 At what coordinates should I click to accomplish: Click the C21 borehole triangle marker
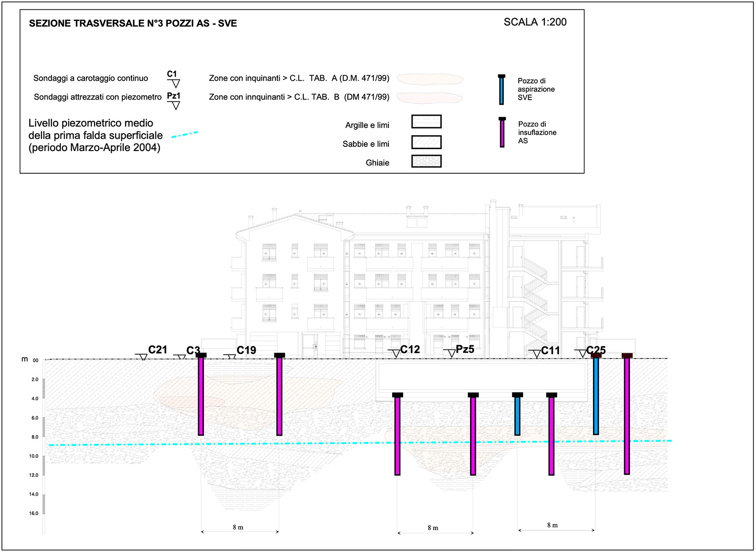[x=143, y=357]
